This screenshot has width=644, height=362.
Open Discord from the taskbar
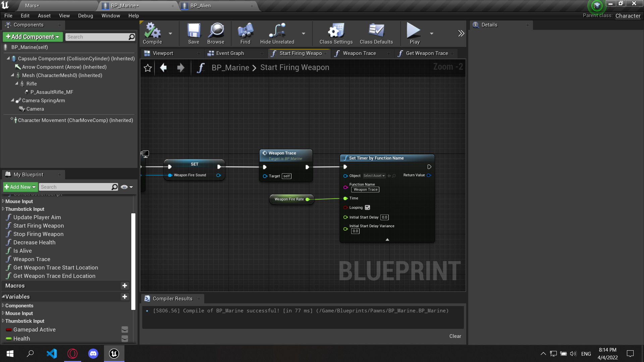click(93, 354)
